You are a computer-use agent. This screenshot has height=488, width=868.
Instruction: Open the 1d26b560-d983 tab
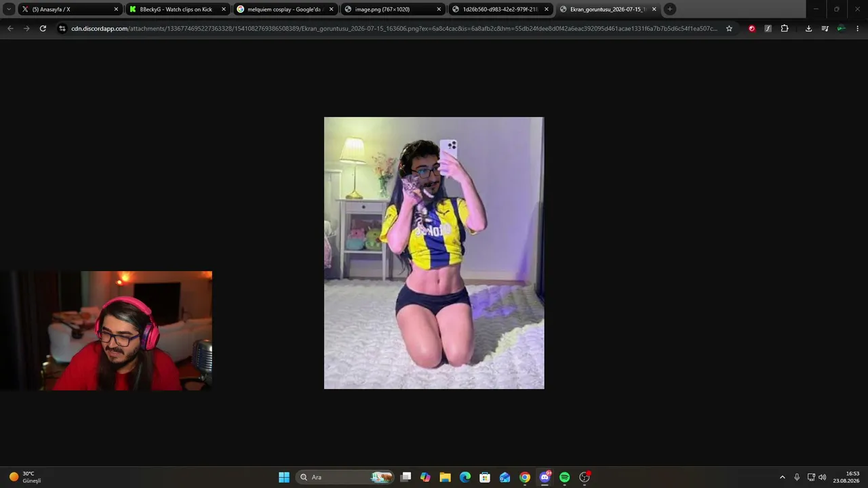500,9
